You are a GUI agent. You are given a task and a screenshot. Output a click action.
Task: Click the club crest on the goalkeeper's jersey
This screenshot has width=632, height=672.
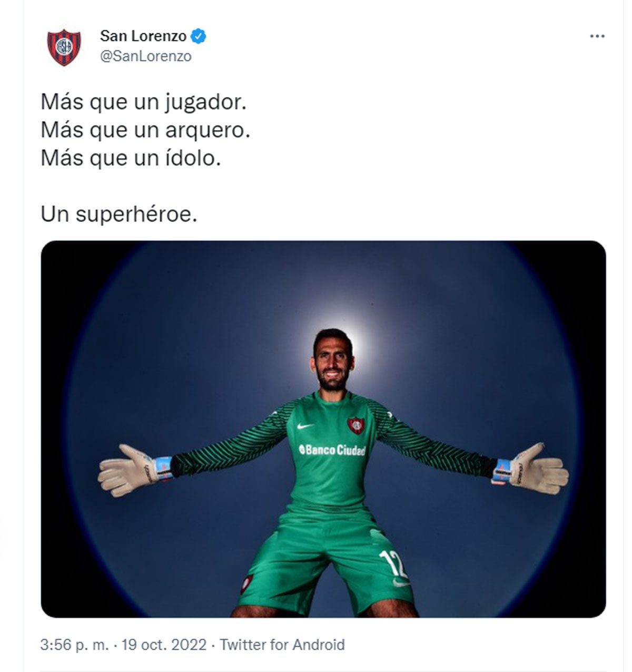coord(356,425)
